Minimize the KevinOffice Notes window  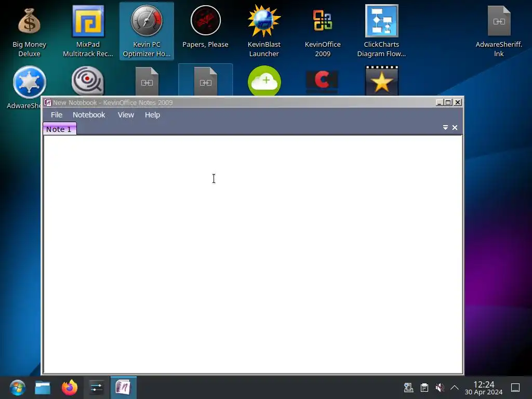[440, 102]
